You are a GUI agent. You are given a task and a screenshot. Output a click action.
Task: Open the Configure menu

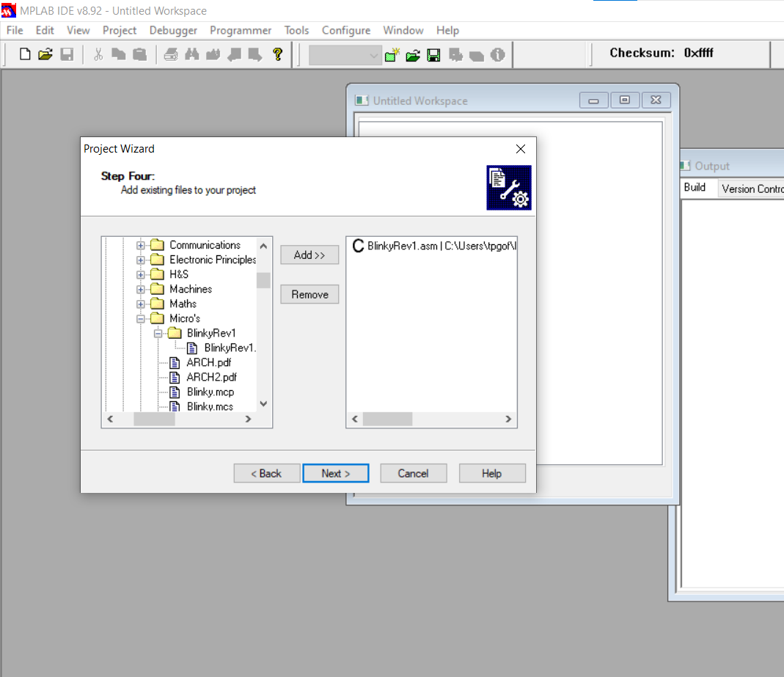pyautogui.click(x=346, y=31)
